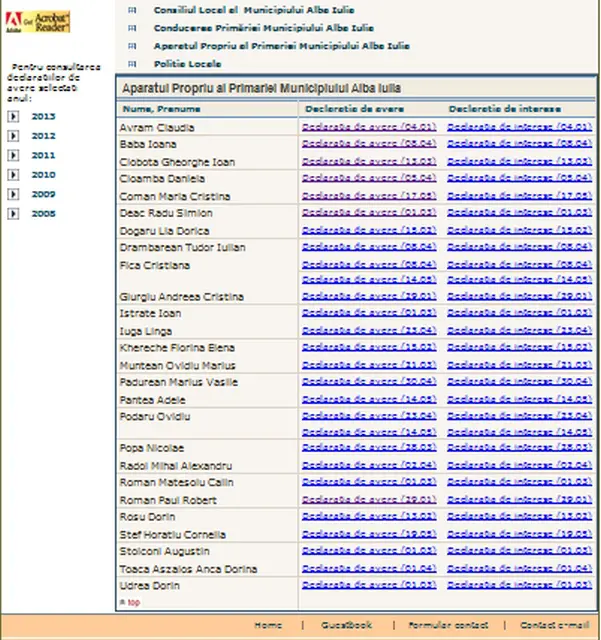Open Padurean Marius Vasile's Declaratie de interese

519,382
